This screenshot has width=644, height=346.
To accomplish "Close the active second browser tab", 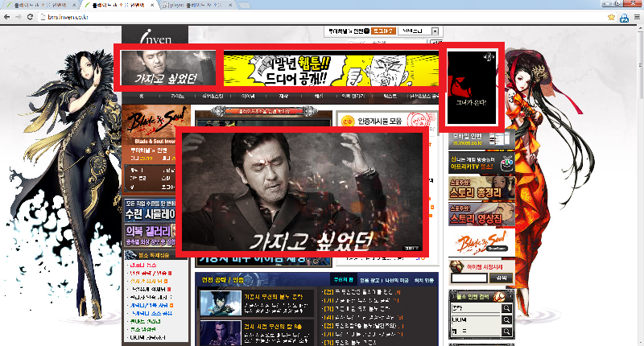I will click(x=152, y=6).
